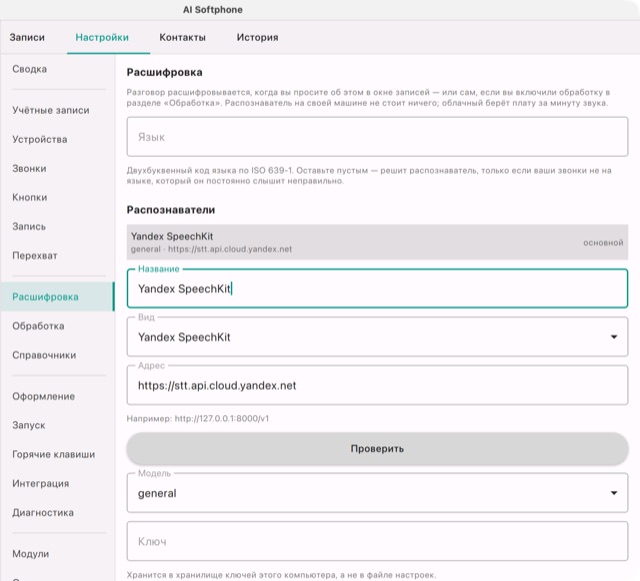Screen dimensions: 640x581
Task: Open the Вид dropdown
Action: (x=377, y=337)
